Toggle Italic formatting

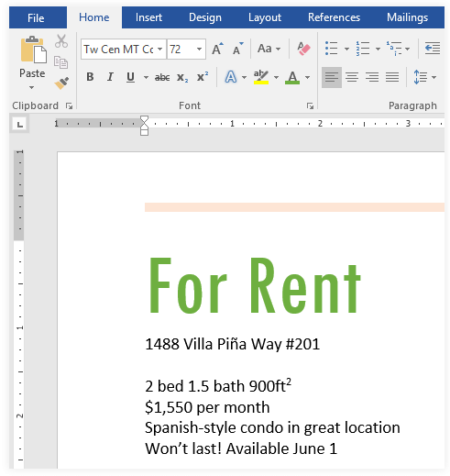(110, 77)
